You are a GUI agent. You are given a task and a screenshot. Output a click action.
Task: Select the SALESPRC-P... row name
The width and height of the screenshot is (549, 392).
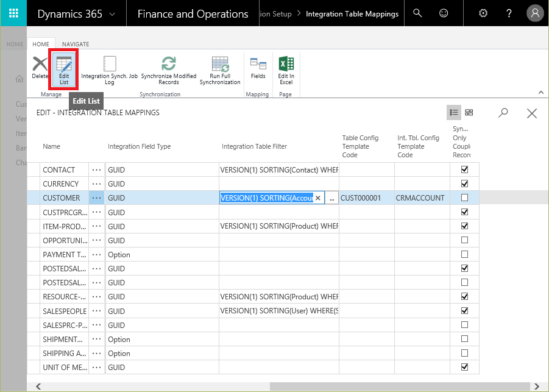click(x=65, y=326)
